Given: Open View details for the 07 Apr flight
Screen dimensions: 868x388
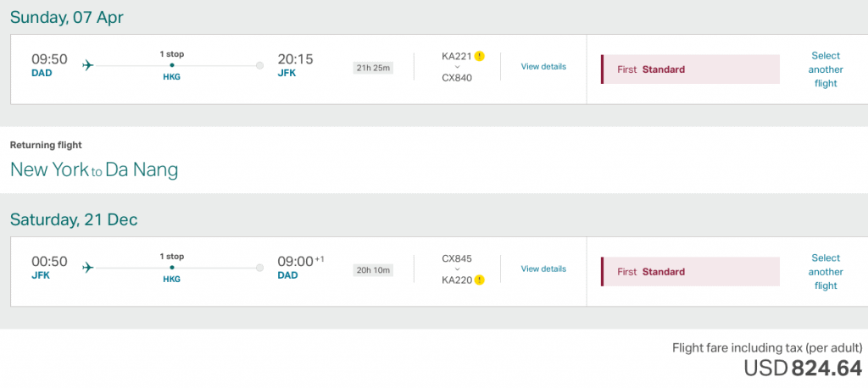Looking at the screenshot, I should [543, 66].
